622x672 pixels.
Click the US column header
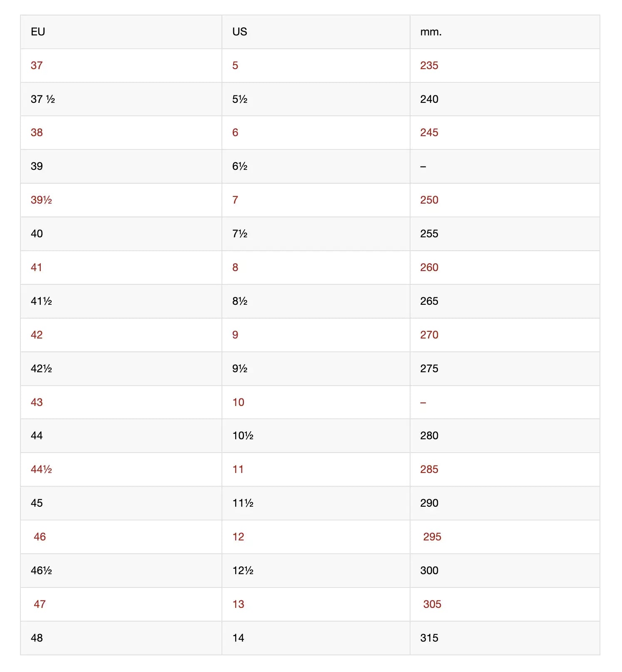click(240, 32)
